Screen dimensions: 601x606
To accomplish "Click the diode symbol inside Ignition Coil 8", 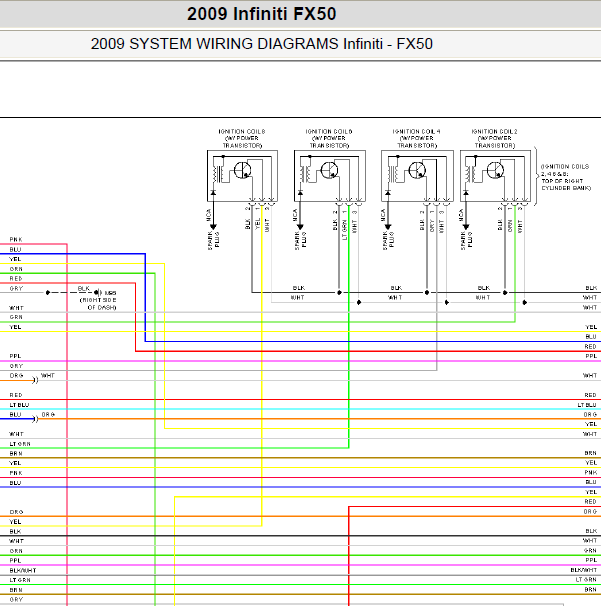I will (x=213, y=192).
